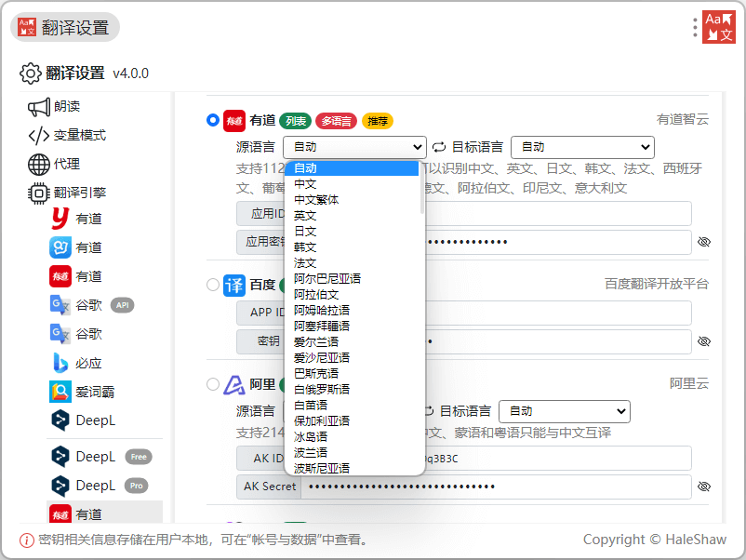Show the 有道 应用密钥 via eye icon
The image size is (746, 560).
[x=703, y=242]
